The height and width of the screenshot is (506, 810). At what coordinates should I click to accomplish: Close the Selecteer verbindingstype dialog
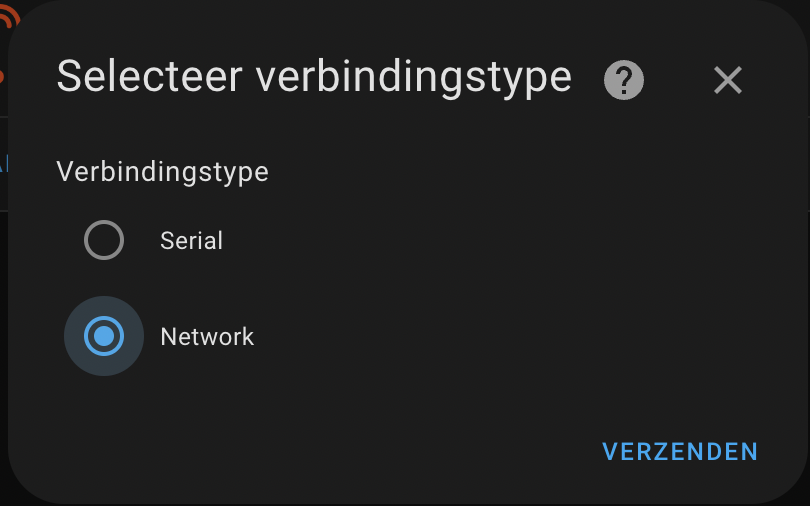pos(728,80)
